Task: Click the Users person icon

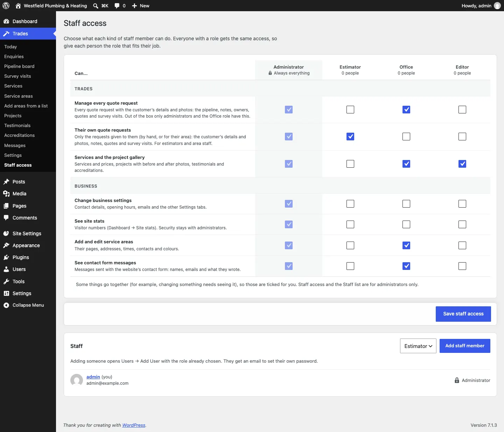Action: [6, 269]
